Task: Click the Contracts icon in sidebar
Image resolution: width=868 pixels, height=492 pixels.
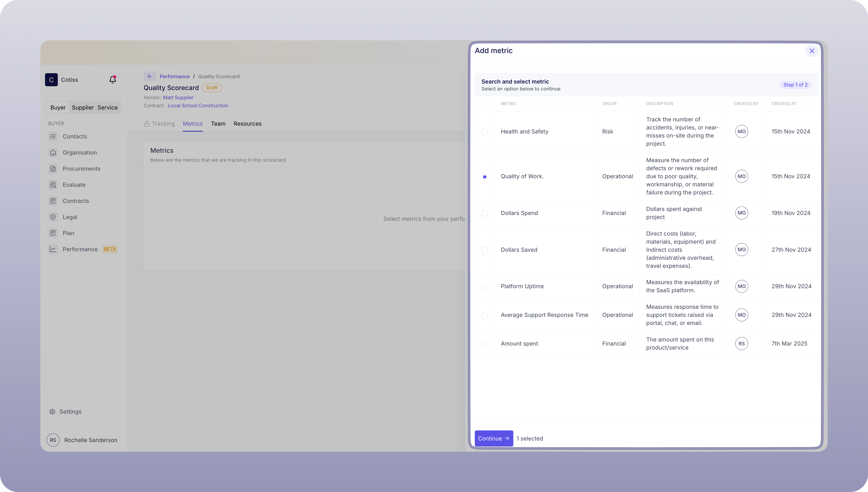Action: [x=53, y=201]
